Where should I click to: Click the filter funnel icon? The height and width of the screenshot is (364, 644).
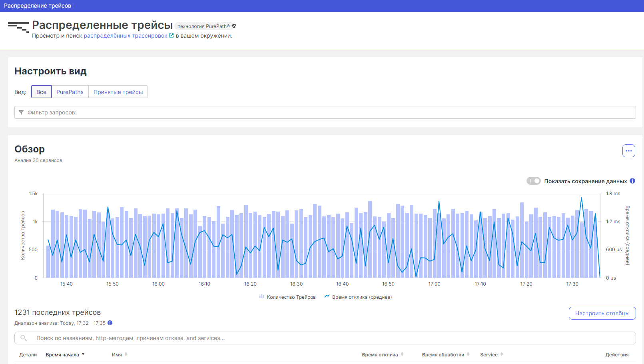(x=21, y=112)
